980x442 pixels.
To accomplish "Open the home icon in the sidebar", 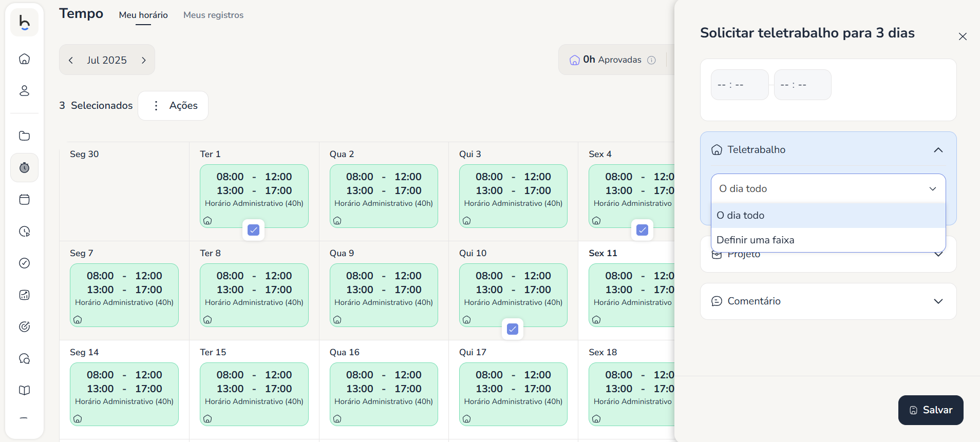I will click(24, 59).
